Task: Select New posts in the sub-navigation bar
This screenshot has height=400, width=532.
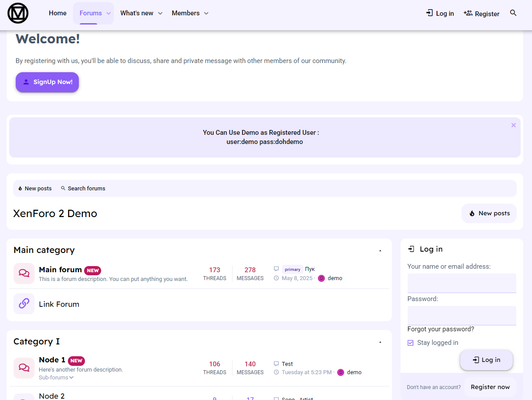Action: point(35,189)
